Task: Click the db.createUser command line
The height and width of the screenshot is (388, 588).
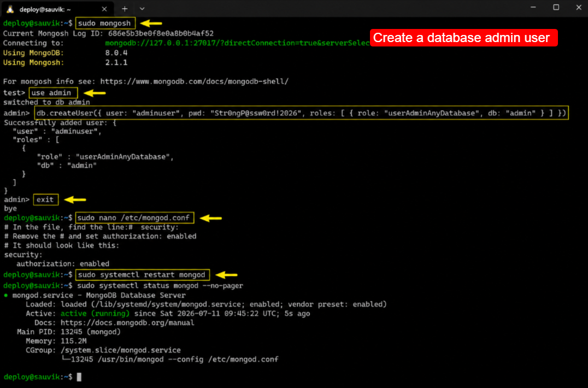Action: click(301, 113)
